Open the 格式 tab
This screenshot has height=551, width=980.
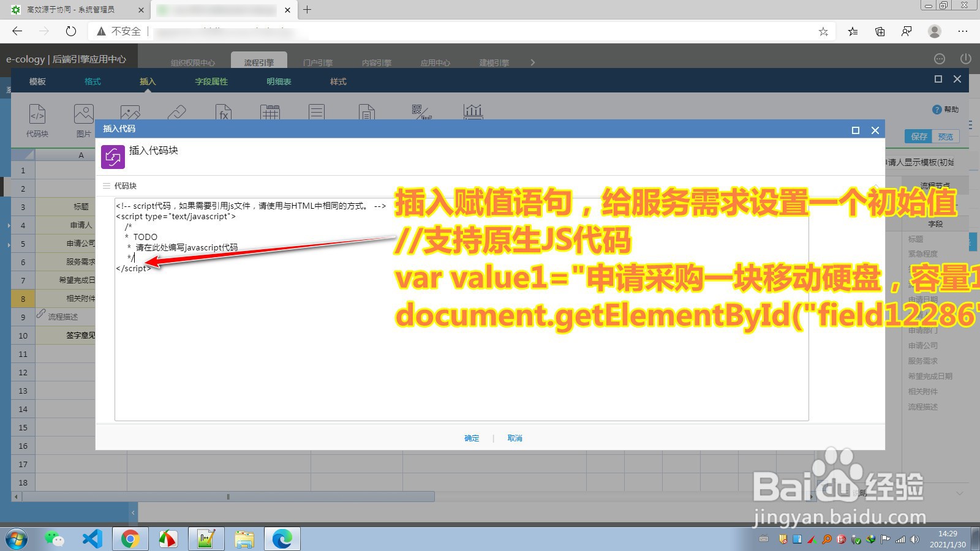(92, 81)
